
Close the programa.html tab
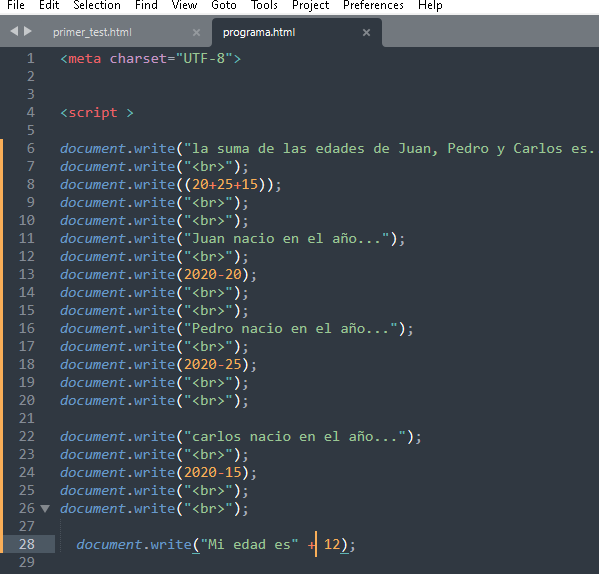pos(366,33)
